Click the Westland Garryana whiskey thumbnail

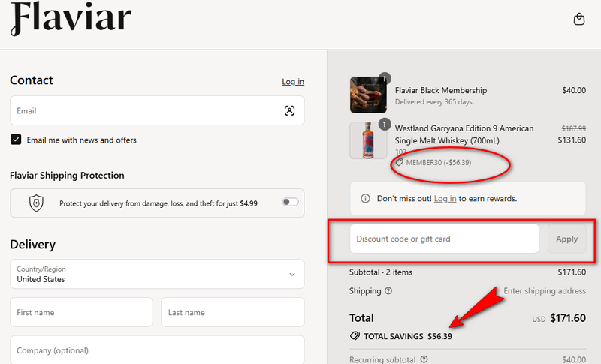[x=368, y=140]
